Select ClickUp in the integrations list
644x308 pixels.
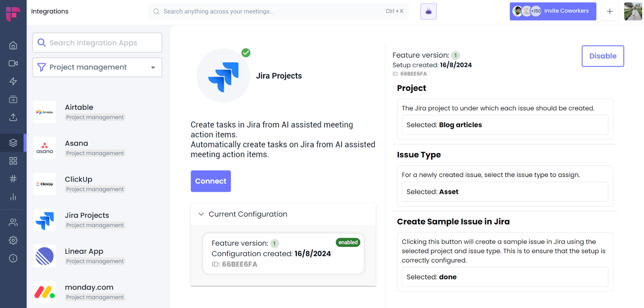97,184
